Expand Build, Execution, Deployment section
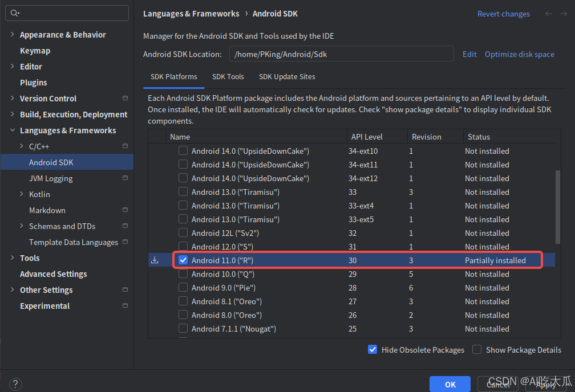The width and height of the screenshot is (575, 392). click(x=13, y=114)
